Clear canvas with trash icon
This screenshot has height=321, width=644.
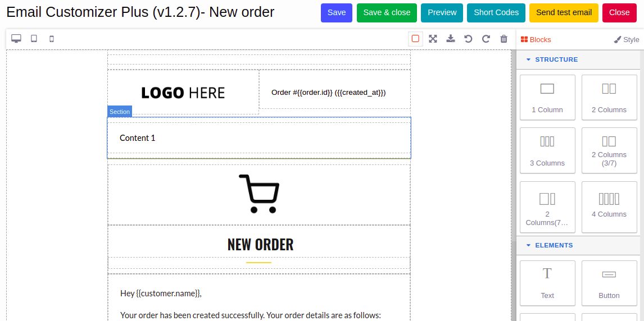tap(504, 39)
